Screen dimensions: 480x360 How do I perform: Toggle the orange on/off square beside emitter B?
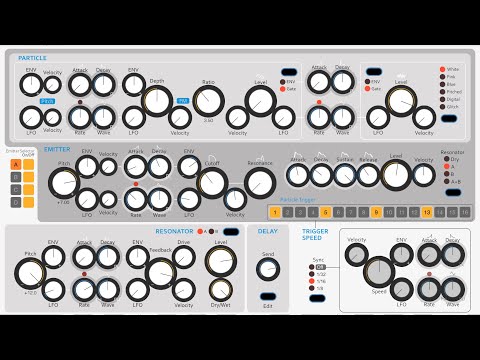pos(28,177)
